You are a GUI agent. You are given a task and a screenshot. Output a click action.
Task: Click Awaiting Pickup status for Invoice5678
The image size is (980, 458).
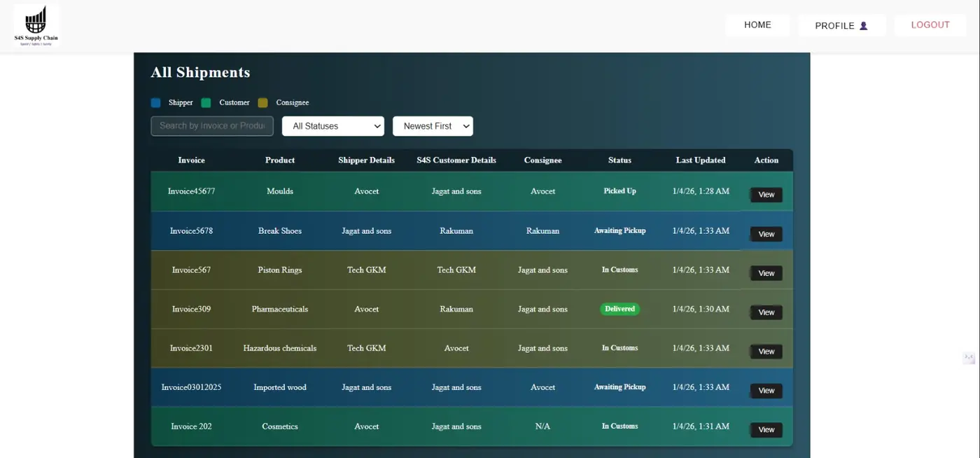619,230
